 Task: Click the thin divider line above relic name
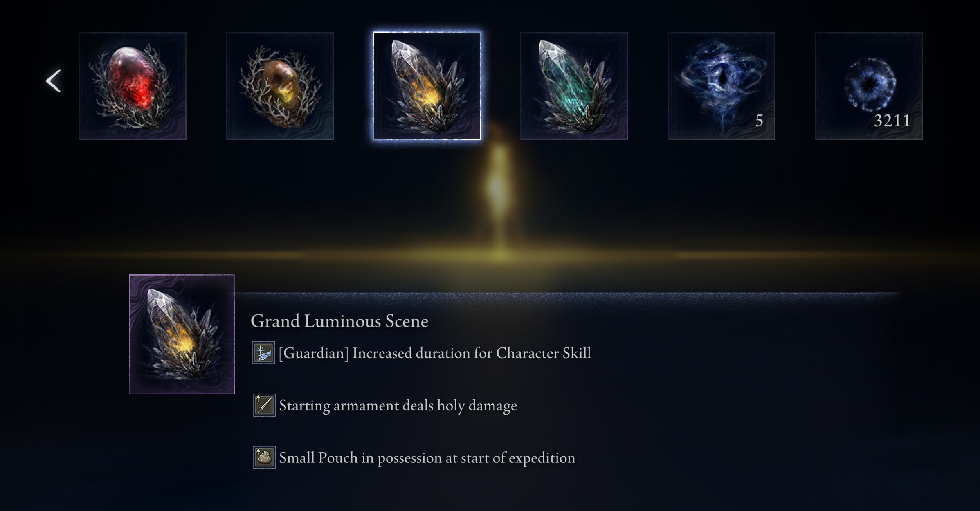[568, 293]
